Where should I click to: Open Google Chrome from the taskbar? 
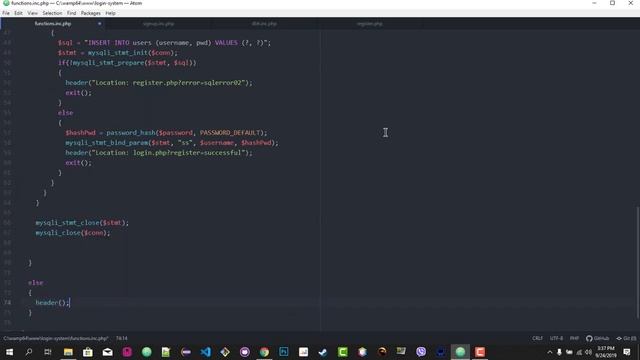264,352
